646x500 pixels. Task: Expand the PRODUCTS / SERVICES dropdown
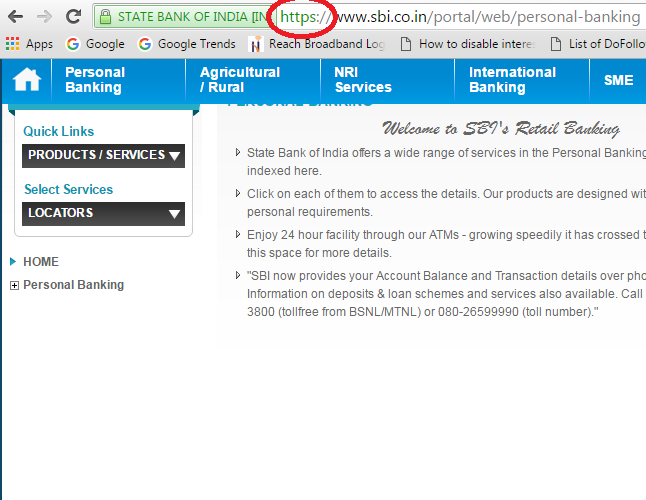(x=103, y=156)
